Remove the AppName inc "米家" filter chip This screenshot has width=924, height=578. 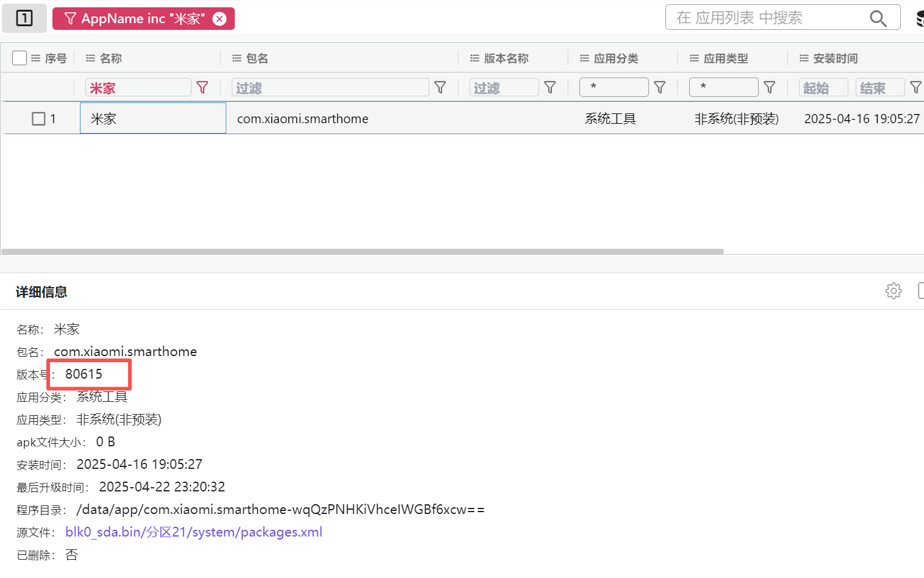220,19
